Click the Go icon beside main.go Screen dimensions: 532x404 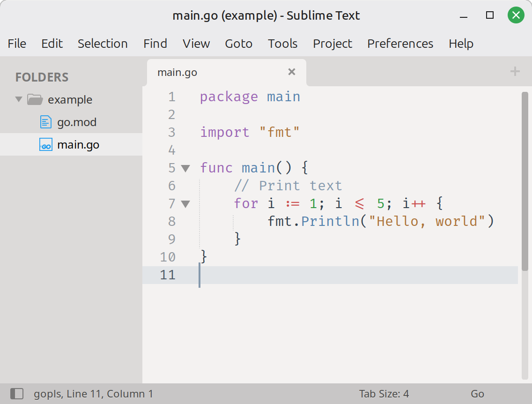pos(46,145)
